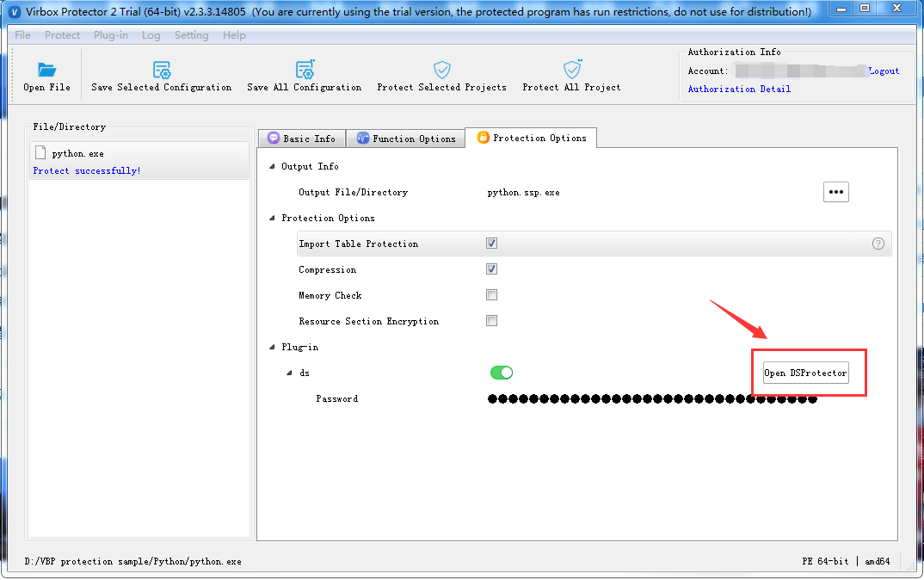Image resolution: width=924 pixels, height=580 pixels.
Task: Switch to the Function Options tab
Action: click(406, 139)
